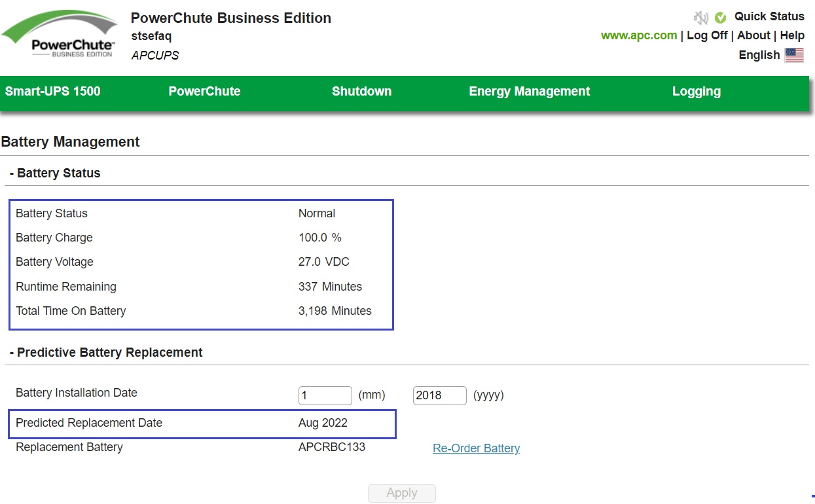Click the green checkmark status icon

click(x=720, y=18)
